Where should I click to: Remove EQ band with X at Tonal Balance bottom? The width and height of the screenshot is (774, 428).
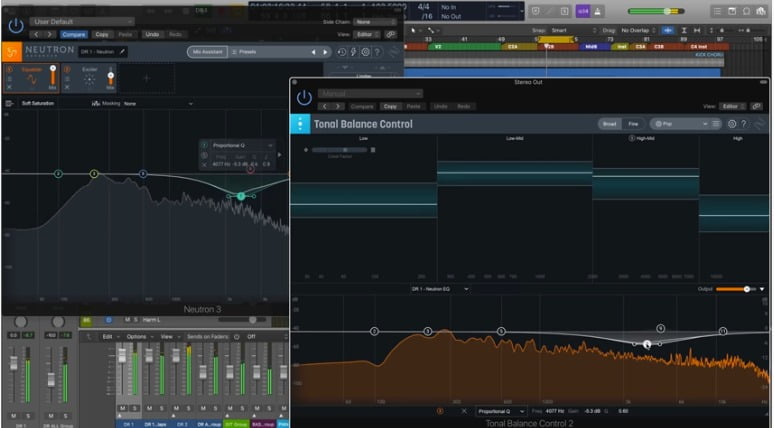pos(464,411)
